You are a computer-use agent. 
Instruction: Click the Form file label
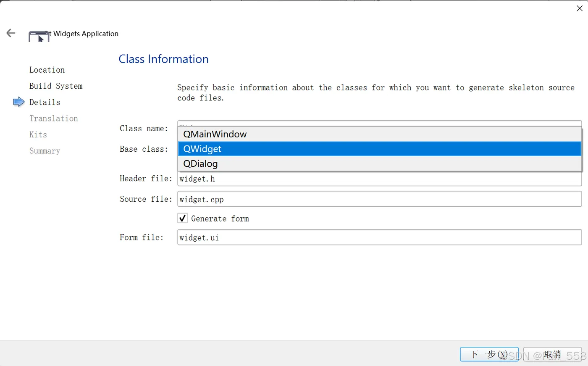tap(142, 237)
